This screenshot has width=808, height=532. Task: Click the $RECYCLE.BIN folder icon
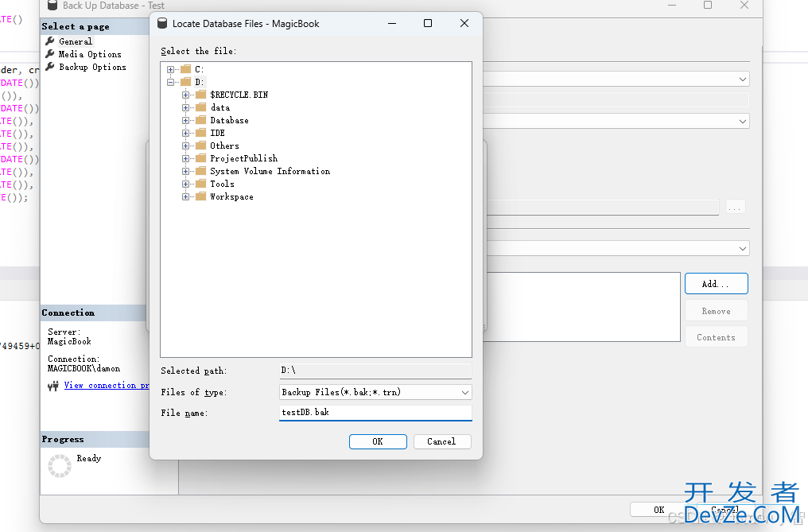[201, 95]
